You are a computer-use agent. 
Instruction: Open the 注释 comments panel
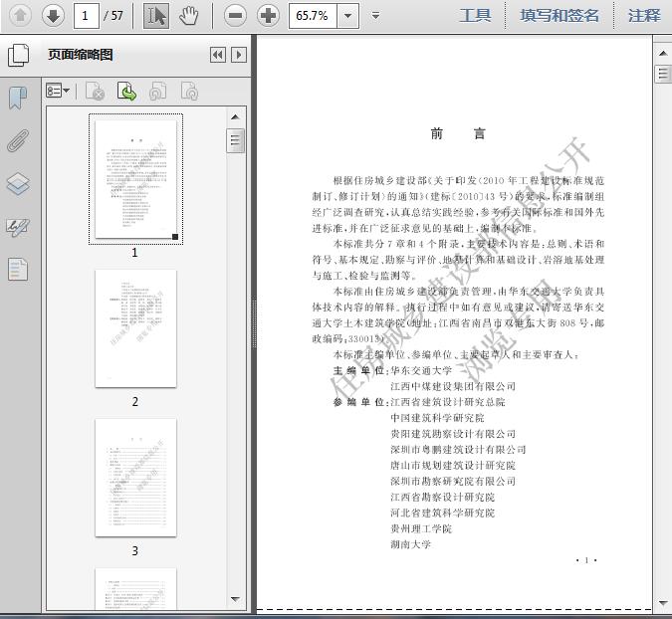[x=644, y=15]
